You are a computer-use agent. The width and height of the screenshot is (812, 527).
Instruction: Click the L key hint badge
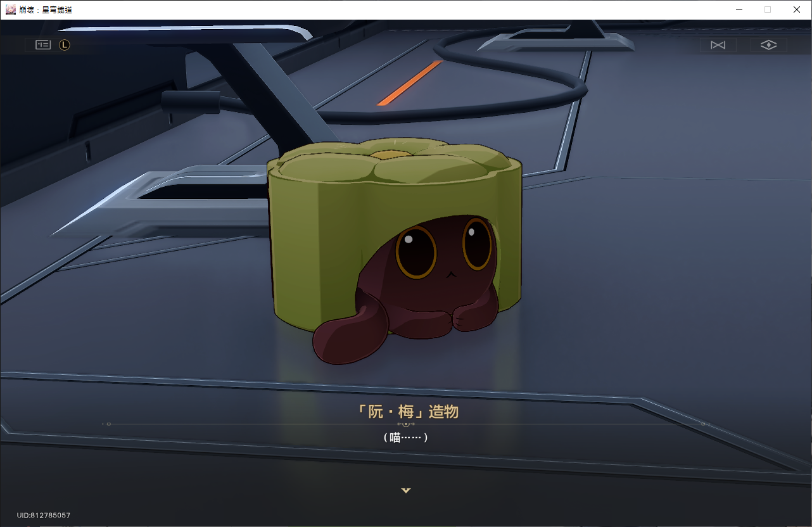(64, 45)
